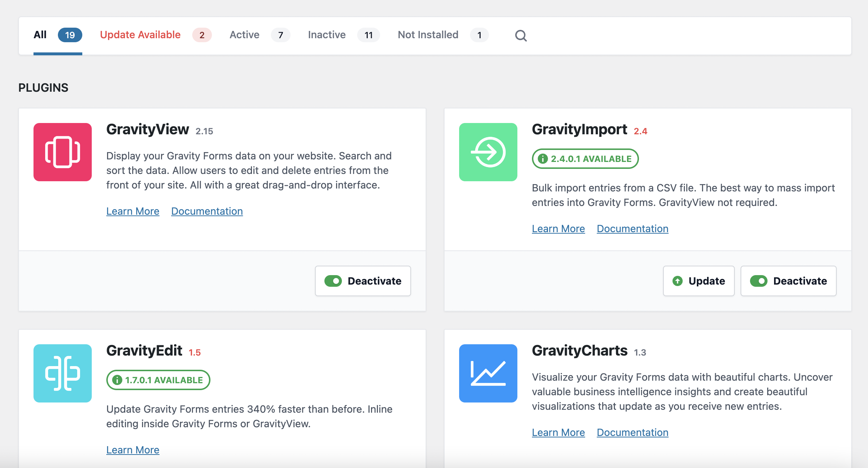
Task: Deactivate the GravityView plugin
Action: (363, 281)
